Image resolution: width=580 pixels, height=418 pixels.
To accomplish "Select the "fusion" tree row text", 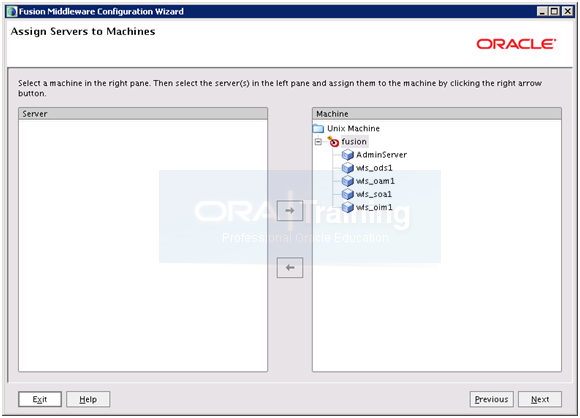I will point(354,142).
